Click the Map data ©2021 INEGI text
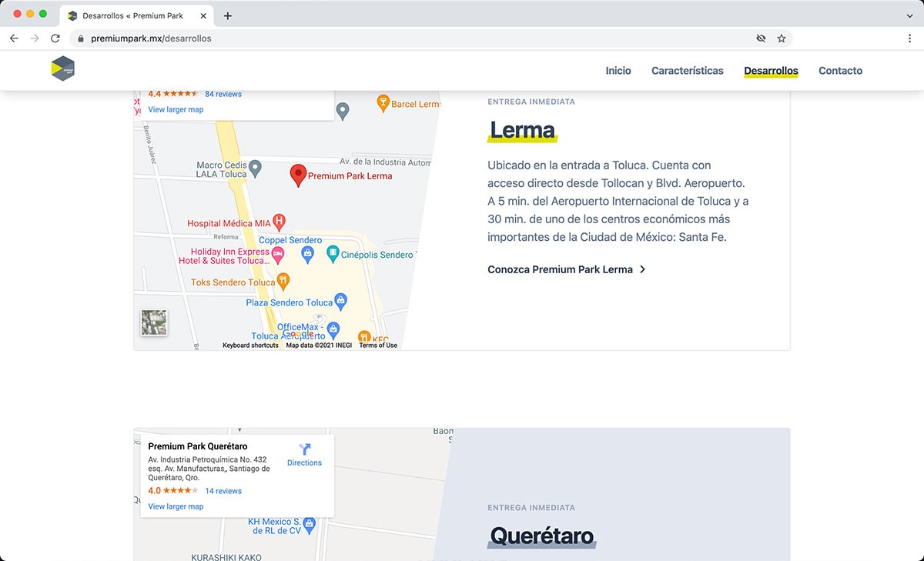Viewport: 924px width, 561px height. [x=319, y=346]
